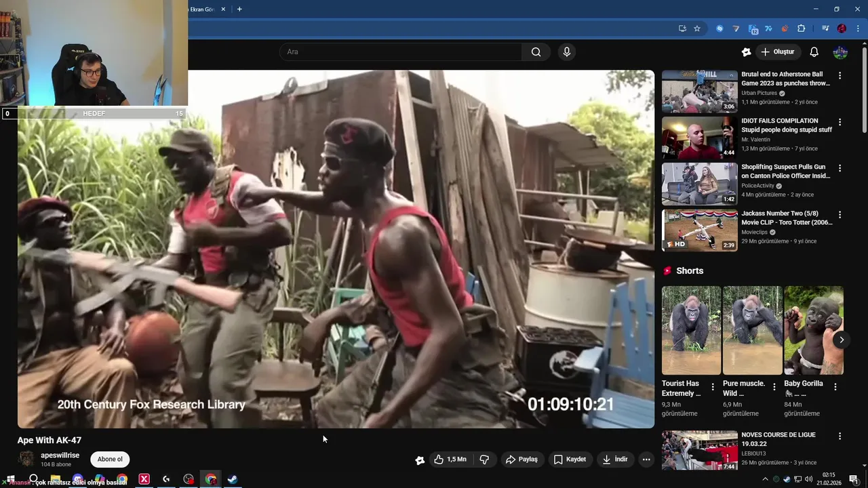Subscribe using the Abone ol button
Image resolution: width=868 pixels, height=488 pixels.
[x=110, y=460]
